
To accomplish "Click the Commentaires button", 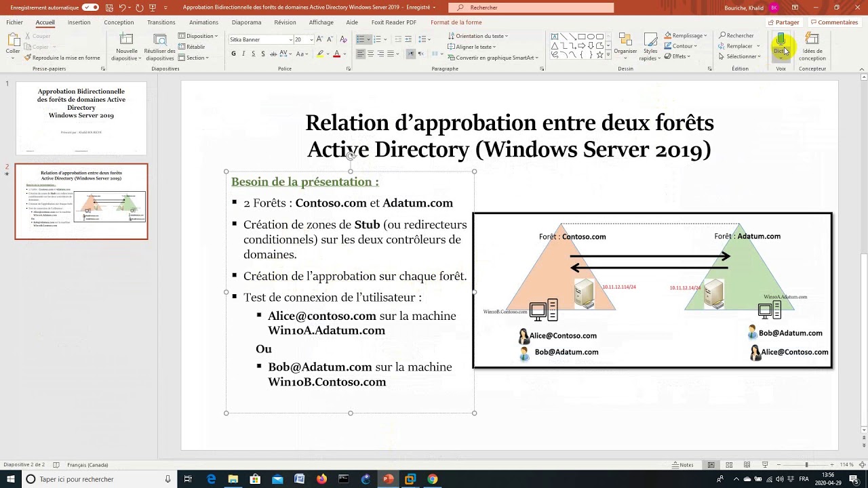I will 834,22.
